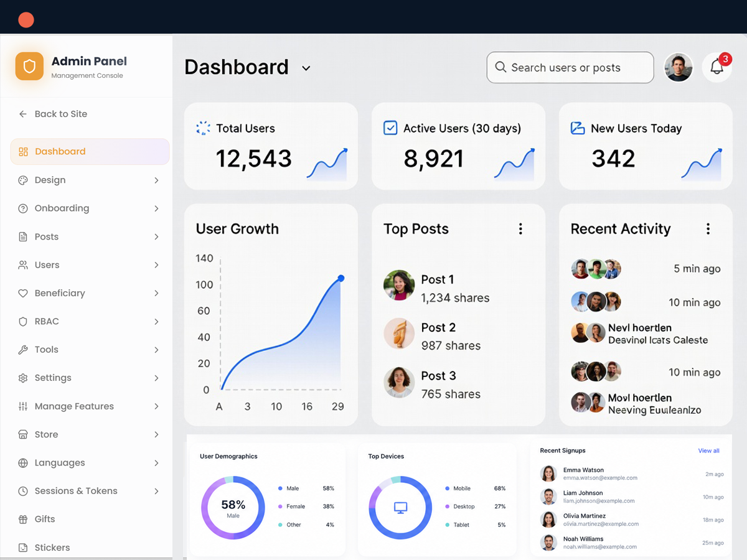Screen dimensions: 747x560
Task: Click the Search users or posts field
Action: click(570, 67)
